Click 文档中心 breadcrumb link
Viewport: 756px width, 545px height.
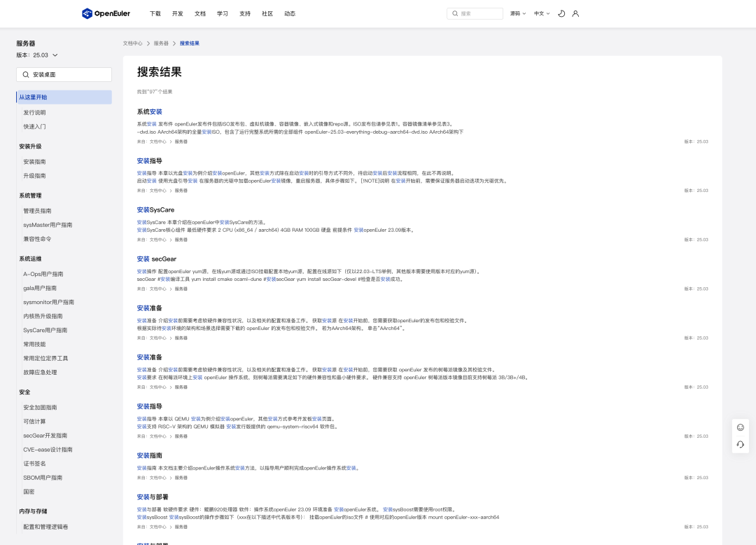coord(132,43)
